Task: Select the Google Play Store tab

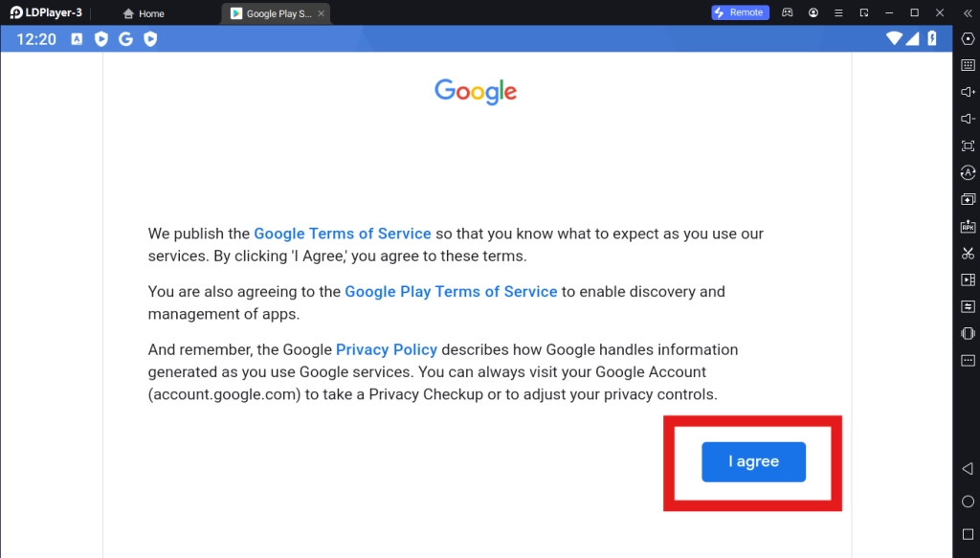Action: click(x=273, y=13)
